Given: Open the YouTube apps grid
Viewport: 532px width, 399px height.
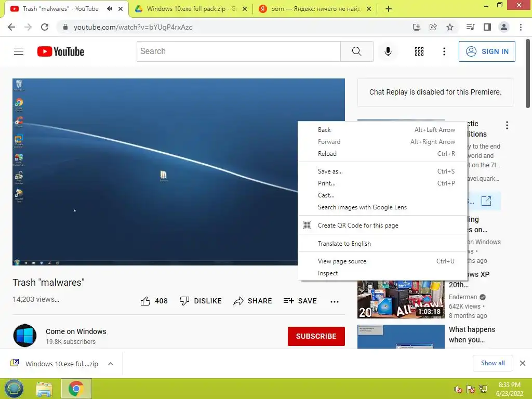Looking at the screenshot, I should click(419, 51).
